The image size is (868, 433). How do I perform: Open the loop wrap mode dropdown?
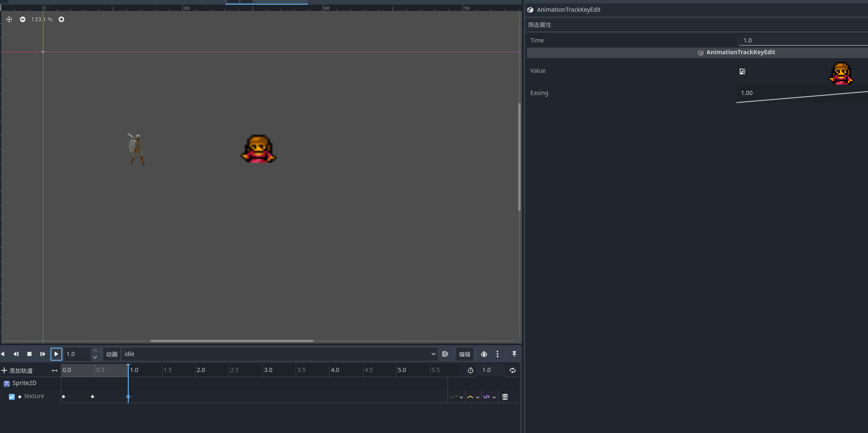490,397
